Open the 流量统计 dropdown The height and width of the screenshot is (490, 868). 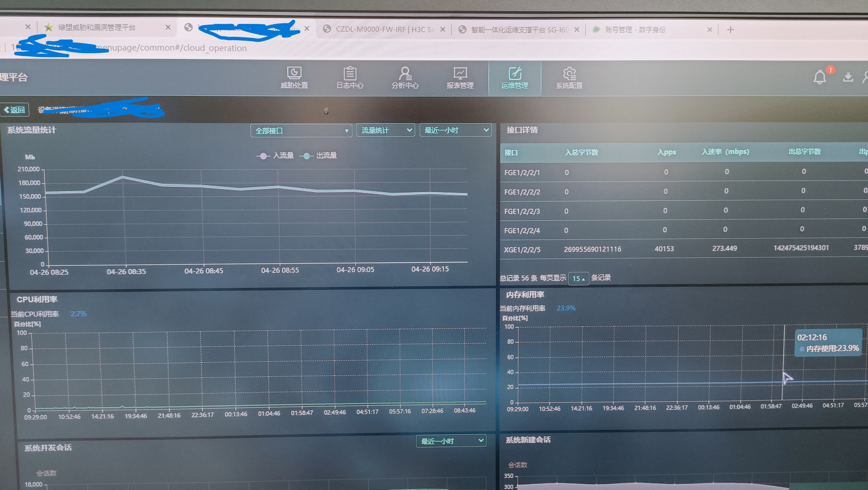pos(386,130)
